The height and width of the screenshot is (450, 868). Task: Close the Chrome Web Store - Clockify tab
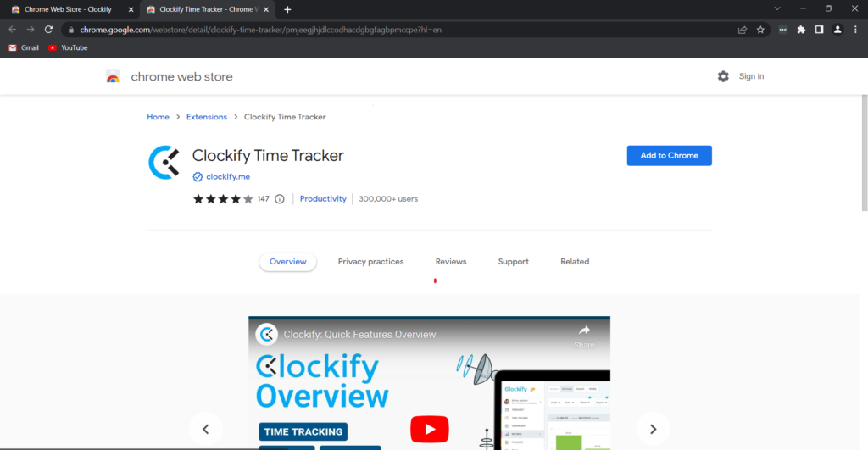coord(131,9)
